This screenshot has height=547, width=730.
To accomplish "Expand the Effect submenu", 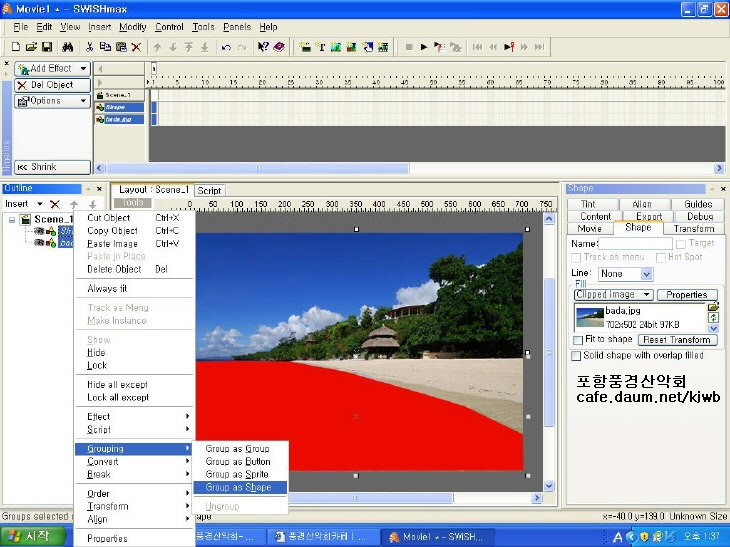I will point(135,417).
